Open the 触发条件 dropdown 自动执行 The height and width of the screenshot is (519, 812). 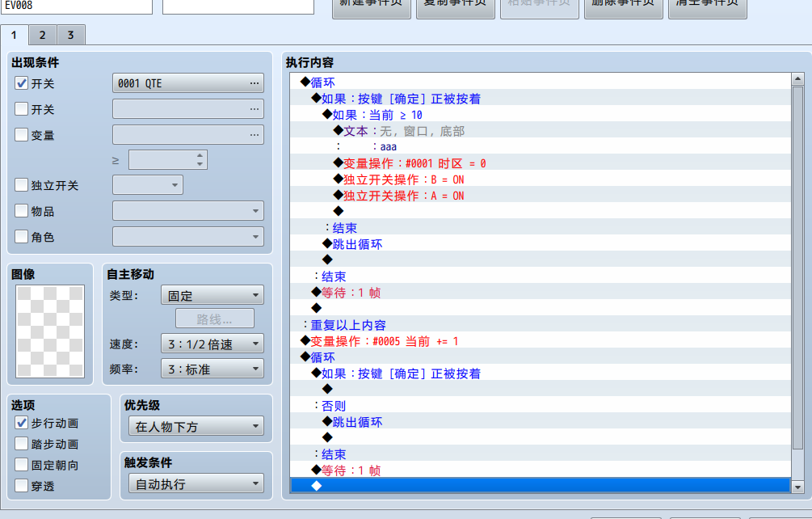coord(196,483)
